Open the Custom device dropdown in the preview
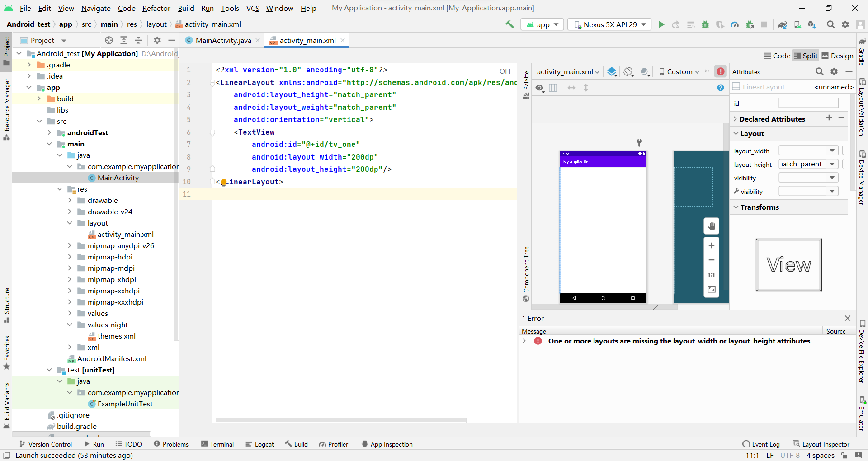868x461 pixels. tap(679, 71)
